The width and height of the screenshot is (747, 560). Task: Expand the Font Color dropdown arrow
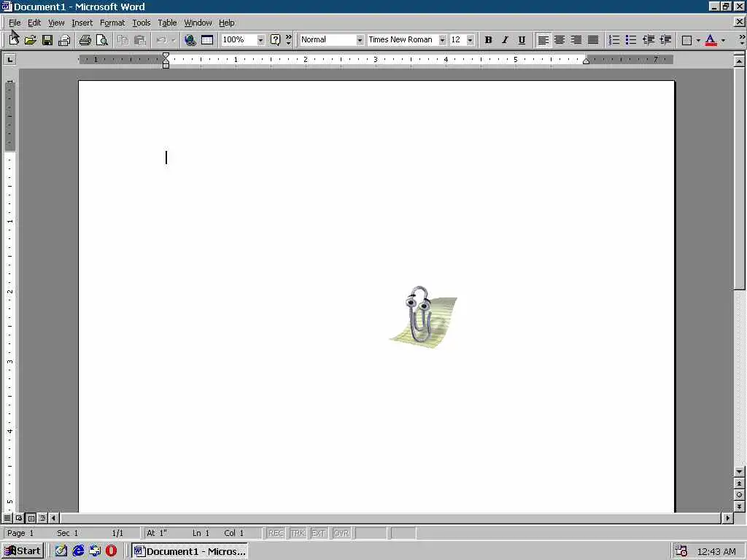click(723, 40)
